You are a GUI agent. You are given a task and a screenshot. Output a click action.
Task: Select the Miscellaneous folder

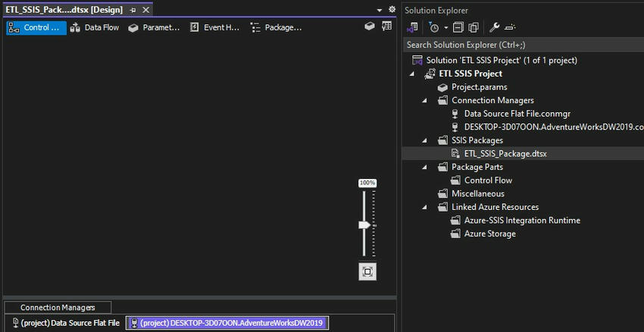[477, 193]
